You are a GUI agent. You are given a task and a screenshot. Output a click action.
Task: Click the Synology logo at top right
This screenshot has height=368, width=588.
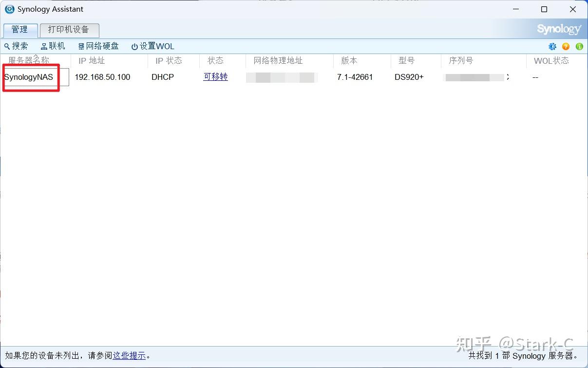[558, 29]
